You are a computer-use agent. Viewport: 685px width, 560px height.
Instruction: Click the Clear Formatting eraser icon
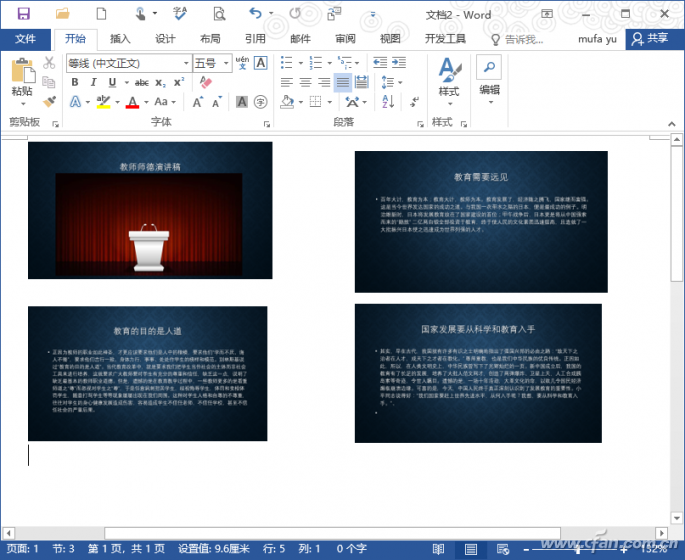click(207, 83)
